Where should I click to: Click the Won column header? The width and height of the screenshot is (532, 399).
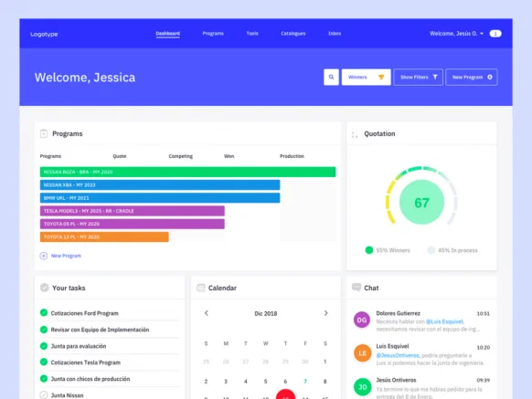[x=229, y=156]
